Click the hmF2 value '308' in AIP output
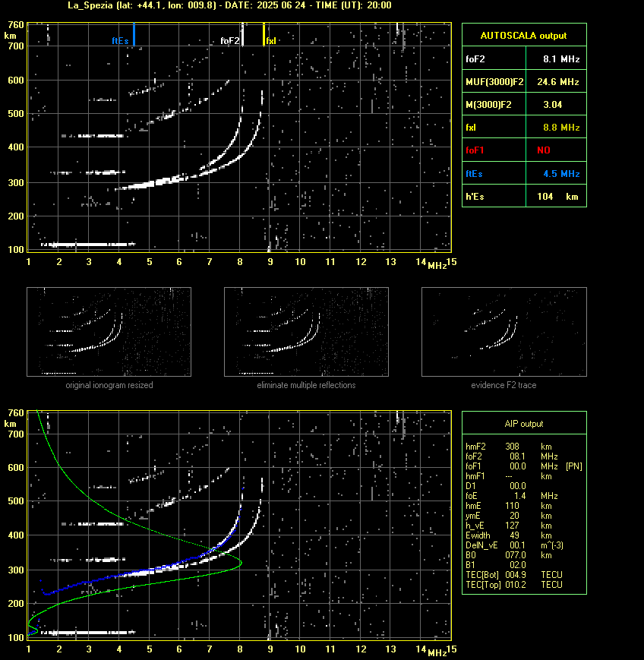 [513, 447]
